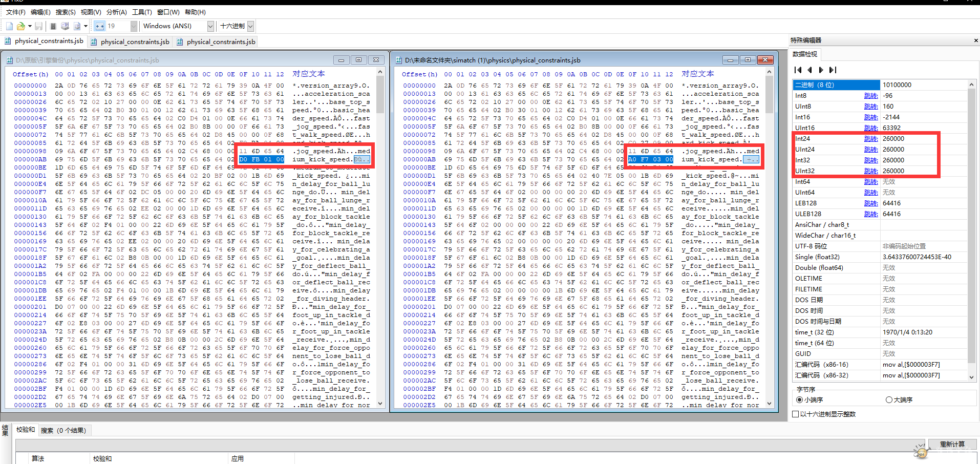
Task: Click the Open disk toolbar icon
Action: 65,26
